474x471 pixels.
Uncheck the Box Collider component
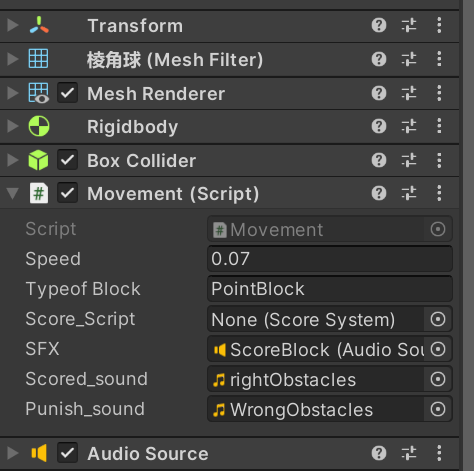coord(67,160)
